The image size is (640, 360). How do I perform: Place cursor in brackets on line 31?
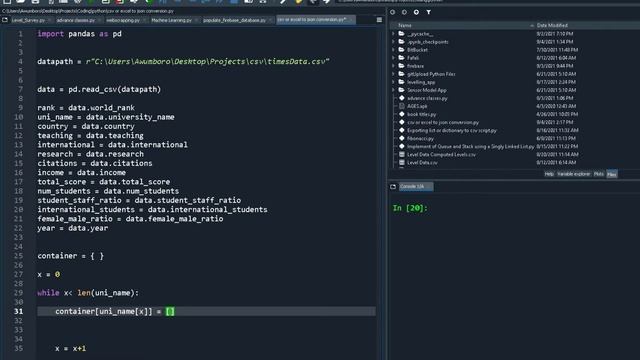[170, 311]
